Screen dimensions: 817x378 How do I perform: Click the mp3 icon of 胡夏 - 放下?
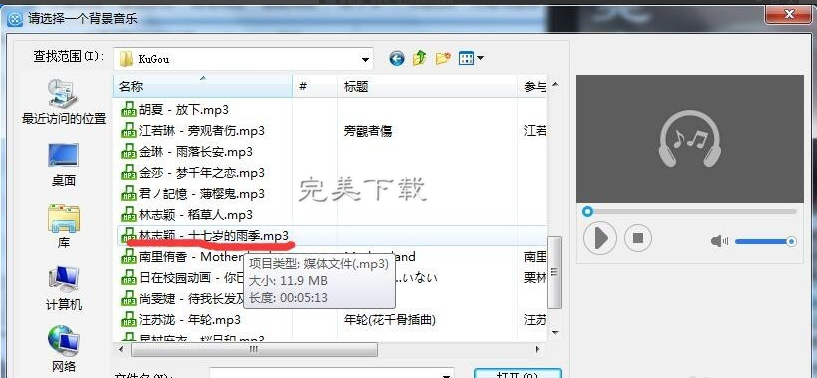[128, 110]
